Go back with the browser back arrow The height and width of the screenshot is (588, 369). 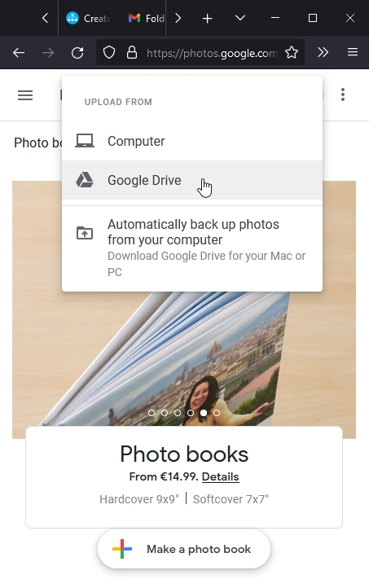19,52
